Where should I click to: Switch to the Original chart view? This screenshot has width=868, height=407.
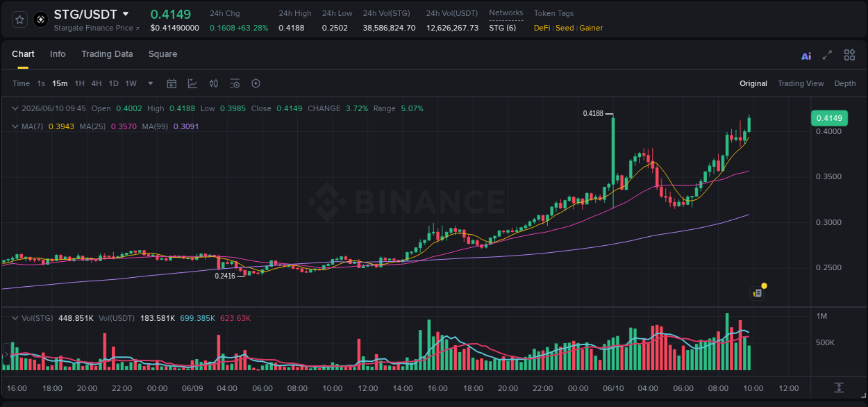753,83
